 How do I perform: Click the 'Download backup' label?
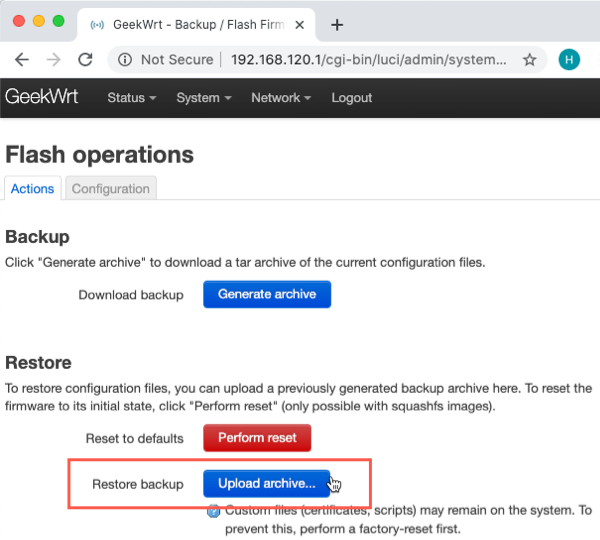coord(131,295)
